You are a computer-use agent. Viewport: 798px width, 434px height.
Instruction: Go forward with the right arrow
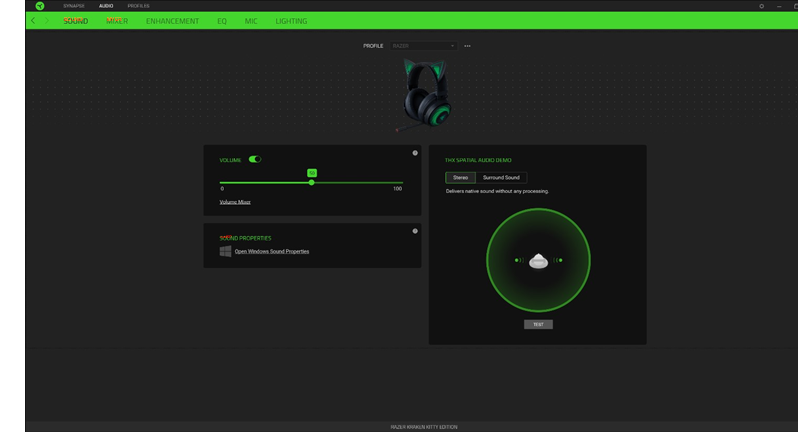click(47, 21)
